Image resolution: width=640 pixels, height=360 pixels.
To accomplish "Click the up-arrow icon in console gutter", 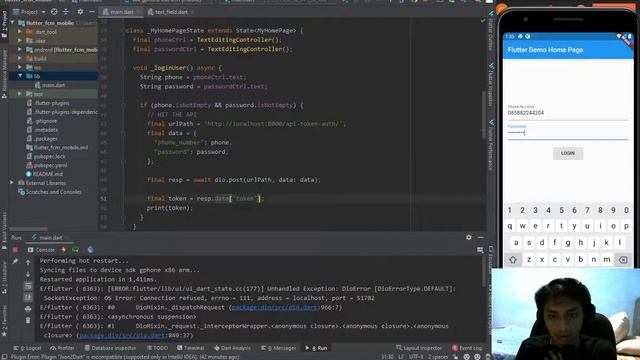I will 28,262.
